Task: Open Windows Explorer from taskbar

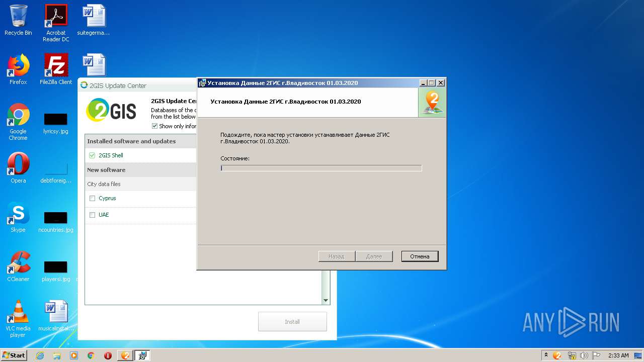Action: click(x=57, y=355)
